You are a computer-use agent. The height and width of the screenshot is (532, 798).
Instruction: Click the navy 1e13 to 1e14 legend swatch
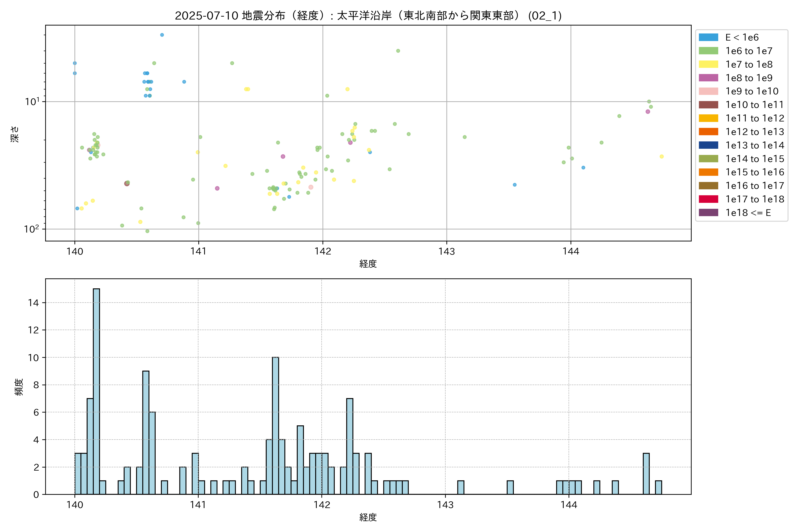[708, 145]
